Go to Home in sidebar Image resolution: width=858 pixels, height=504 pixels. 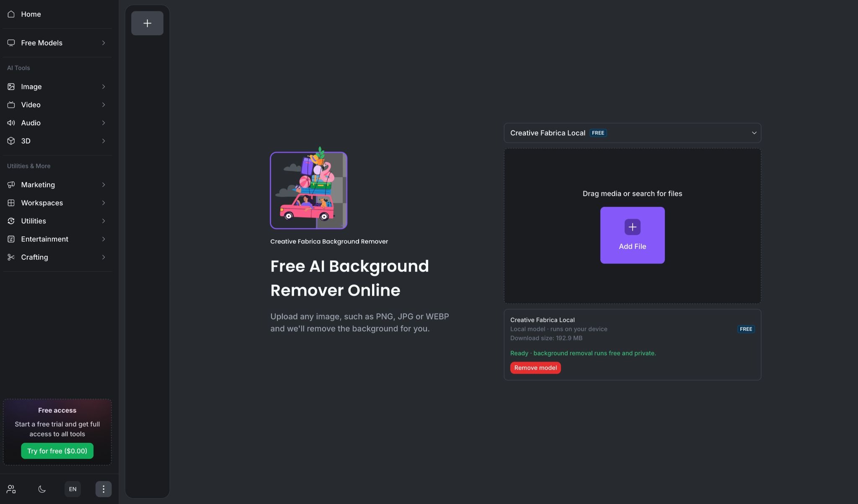(57, 14)
